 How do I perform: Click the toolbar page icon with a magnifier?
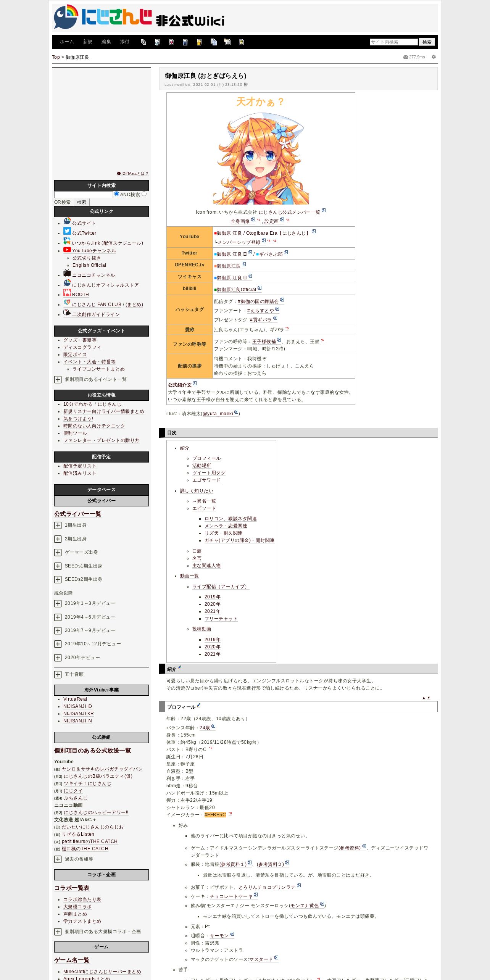coord(158,42)
